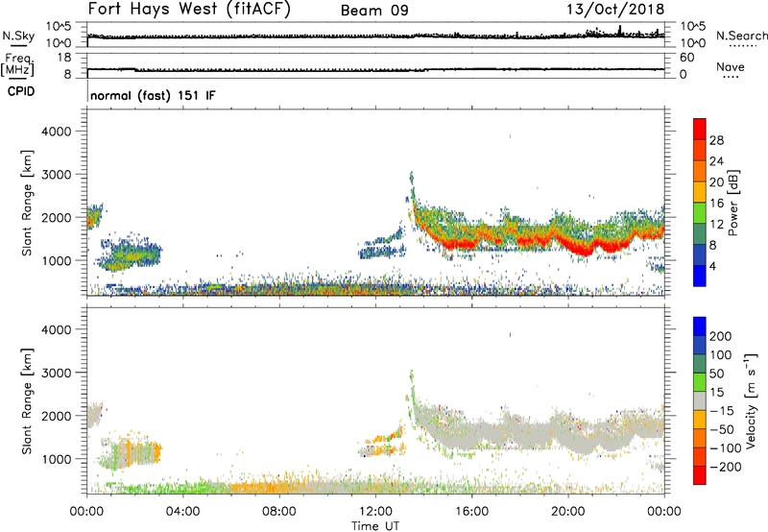Click the '100' velocity colorbar label
This screenshot has width=768, height=532.
tap(721, 355)
